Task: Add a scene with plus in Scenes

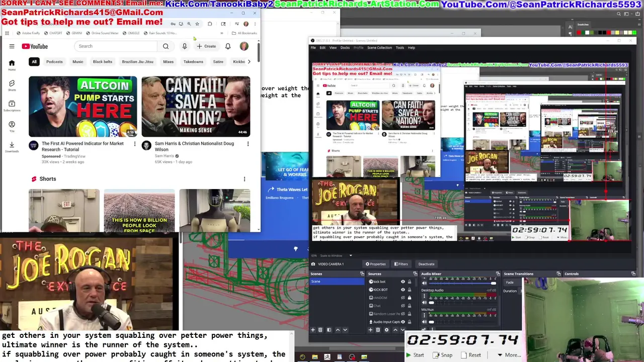Action: (313, 330)
